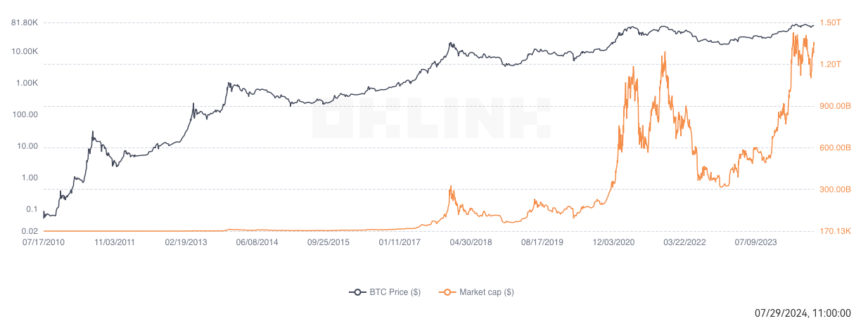This screenshot has width=868, height=328.
Task: Click the 12/03/2020 x-axis date label
Action: [613, 242]
